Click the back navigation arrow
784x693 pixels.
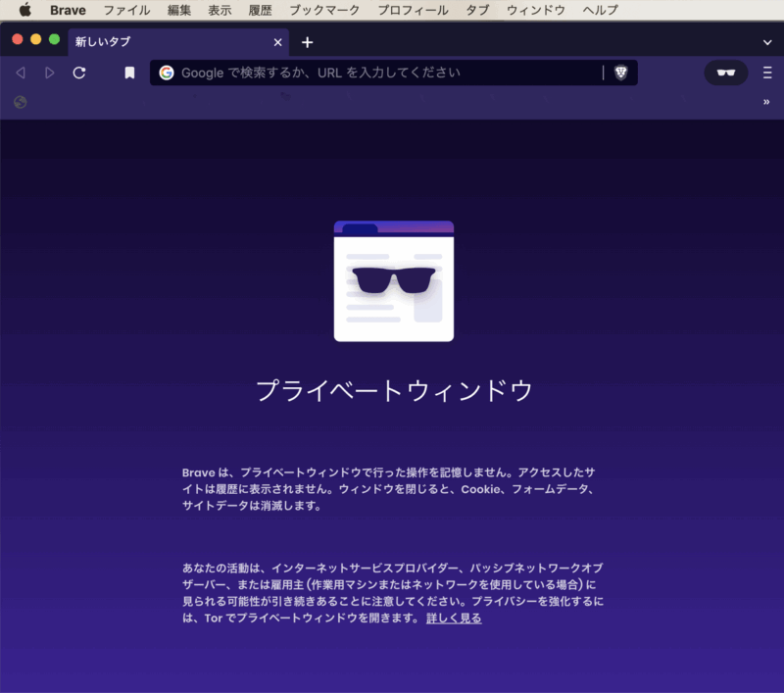tap(21, 73)
